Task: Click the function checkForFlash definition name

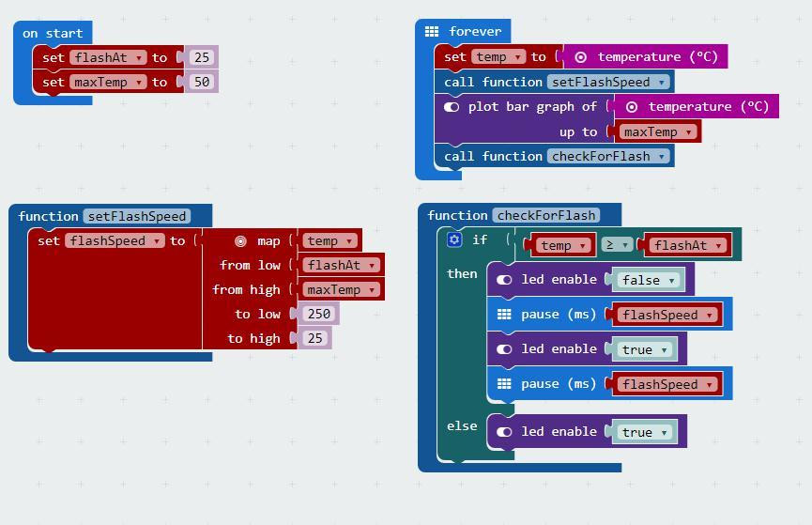Action: coord(546,215)
